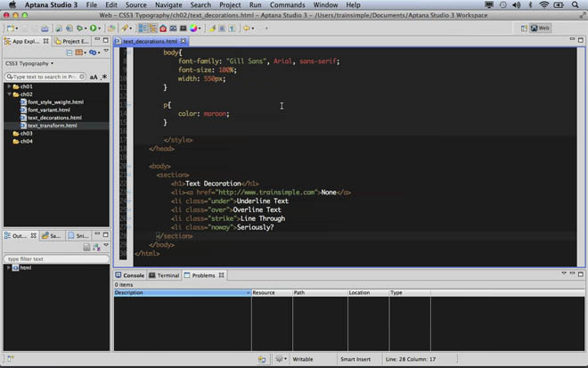Minimize the editor area panel
The width and height of the screenshot is (588, 368).
coord(572,39)
